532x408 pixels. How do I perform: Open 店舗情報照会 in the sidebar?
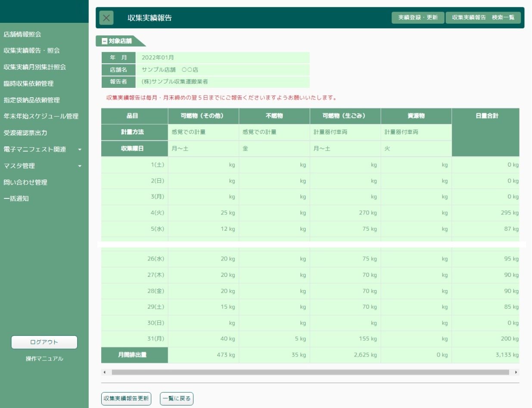[x=22, y=34]
